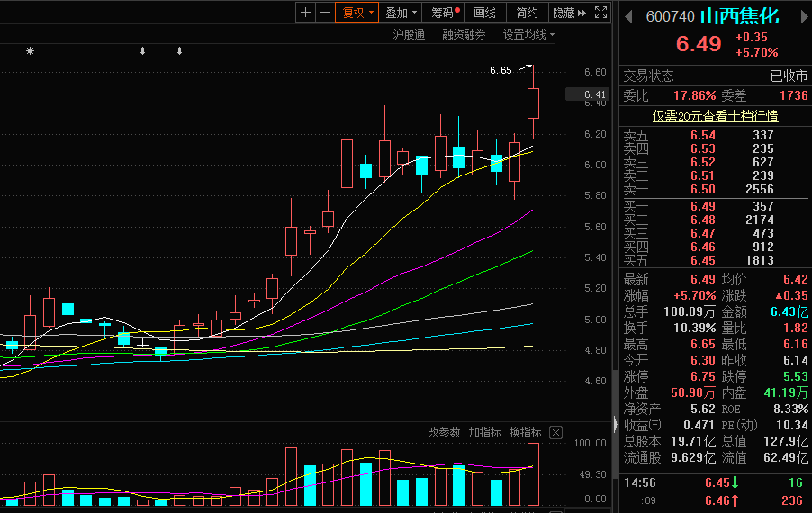Click the 换指标 change indicator button
Image resolution: width=812 pixels, height=513 pixels.
(525, 433)
